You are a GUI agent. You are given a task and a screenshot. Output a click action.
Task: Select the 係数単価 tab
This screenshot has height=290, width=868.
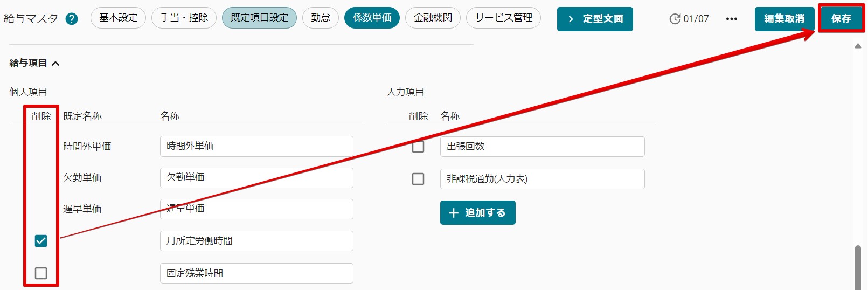point(372,18)
